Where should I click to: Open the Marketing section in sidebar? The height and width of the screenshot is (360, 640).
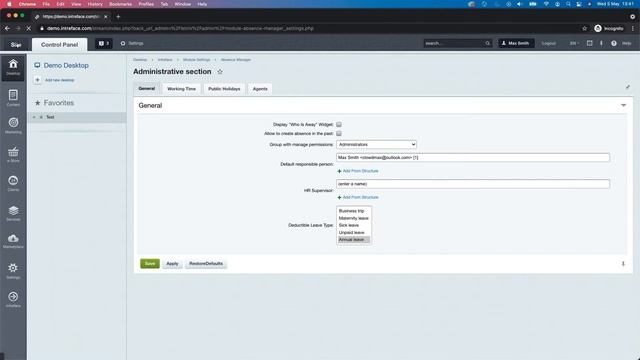13,125
